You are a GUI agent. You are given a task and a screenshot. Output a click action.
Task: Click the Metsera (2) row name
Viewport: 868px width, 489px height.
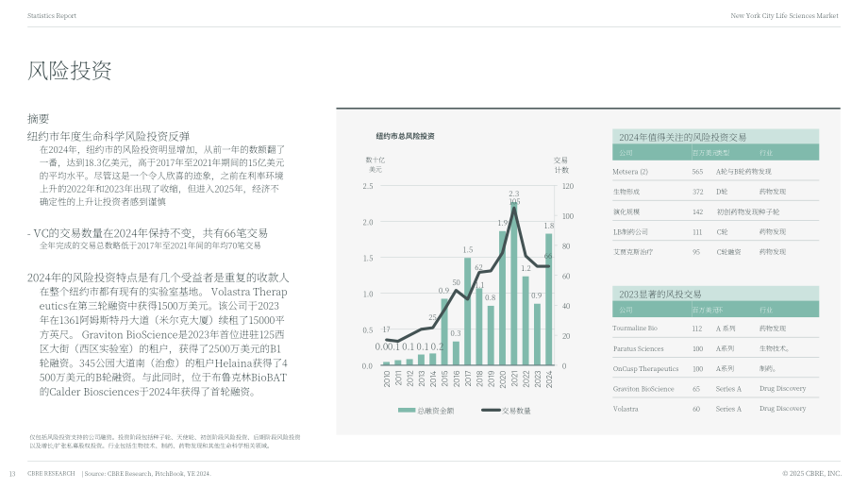[x=630, y=172]
